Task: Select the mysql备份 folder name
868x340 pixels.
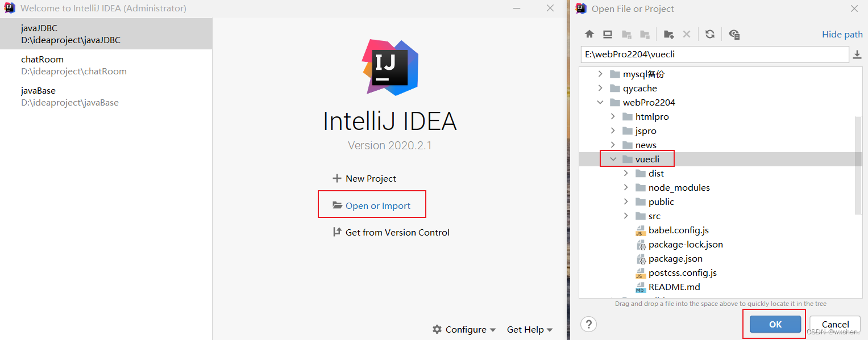Action: [643, 74]
